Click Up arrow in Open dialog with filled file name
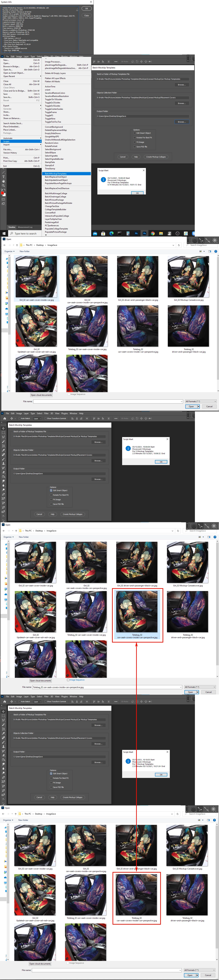Viewport: 219px width, 980px height. 16,531
